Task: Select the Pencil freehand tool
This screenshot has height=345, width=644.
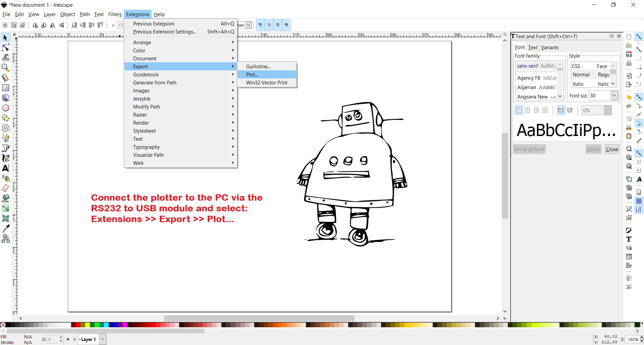Action: 6,138
